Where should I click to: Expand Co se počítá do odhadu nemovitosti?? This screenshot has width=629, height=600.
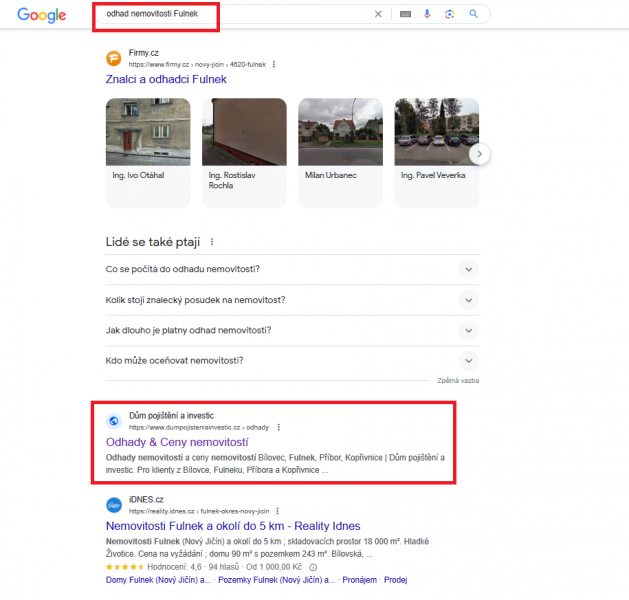click(x=292, y=269)
